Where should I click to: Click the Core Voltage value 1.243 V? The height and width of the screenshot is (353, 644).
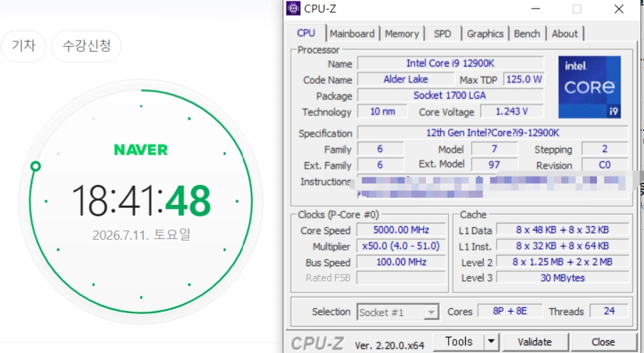point(511,111)
